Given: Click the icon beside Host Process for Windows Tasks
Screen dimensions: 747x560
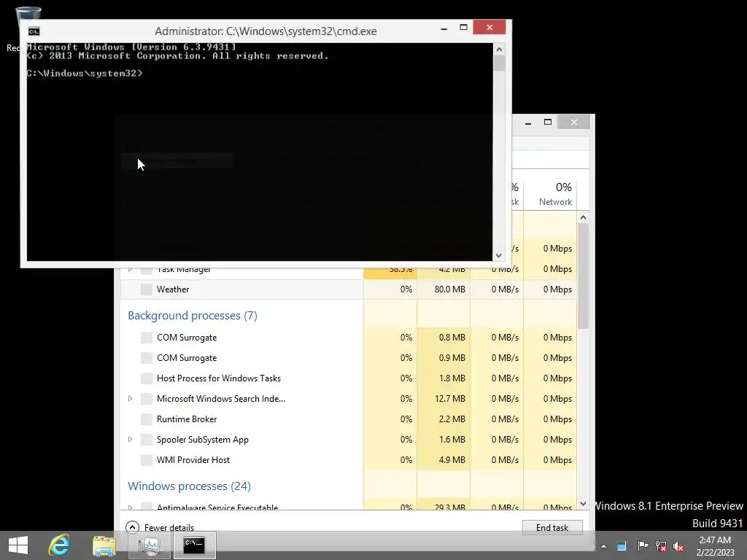Looking at the screenshot, I should [x=146, y=378].
